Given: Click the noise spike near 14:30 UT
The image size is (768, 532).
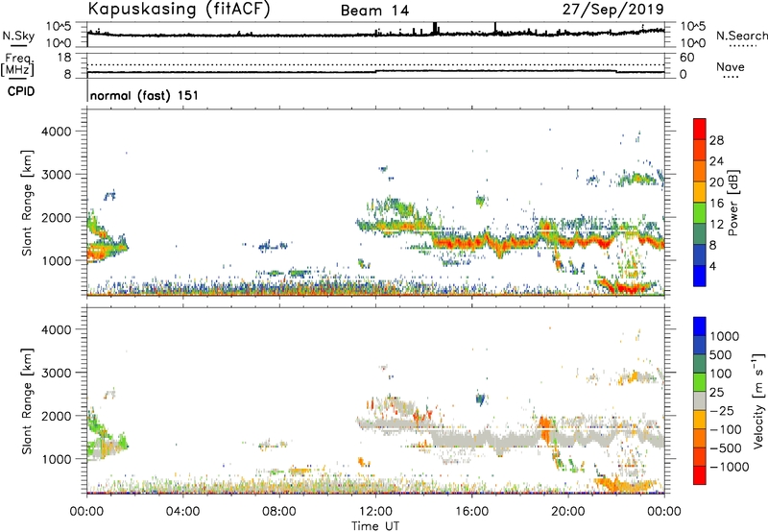Looking at the screenshot, I should click(435, 28).
